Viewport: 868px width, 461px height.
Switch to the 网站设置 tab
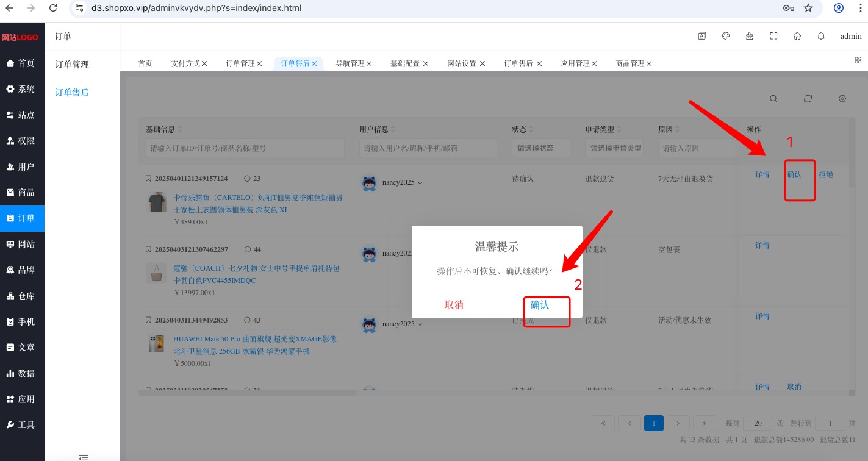(x=462, y=63)
